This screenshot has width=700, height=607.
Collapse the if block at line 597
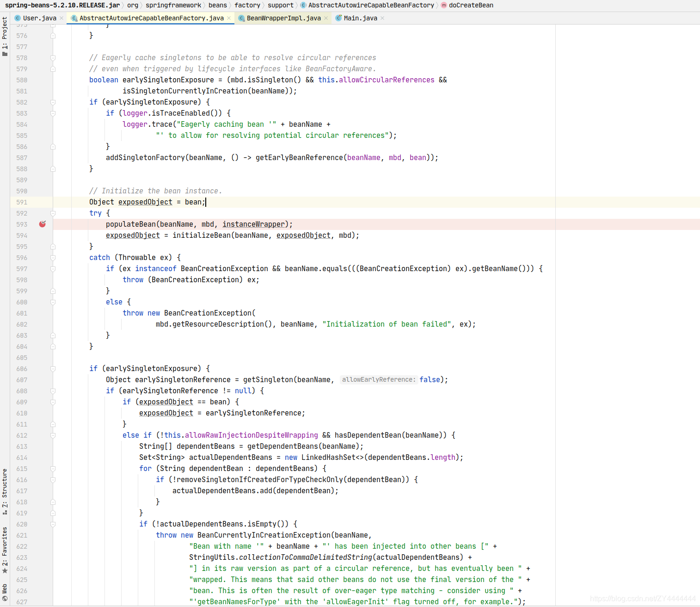(x=53, y=269)
